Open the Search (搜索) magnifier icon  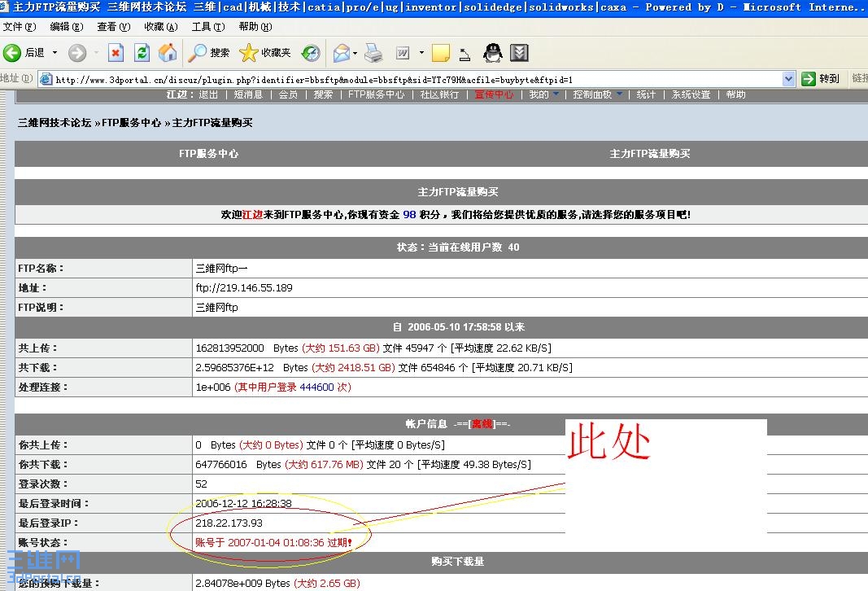[197, 53]
